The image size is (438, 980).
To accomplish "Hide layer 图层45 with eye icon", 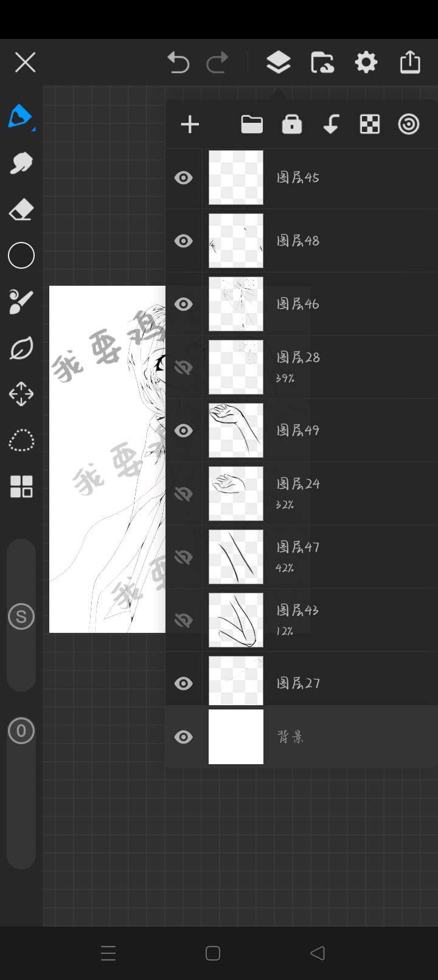I will point(183,178).
